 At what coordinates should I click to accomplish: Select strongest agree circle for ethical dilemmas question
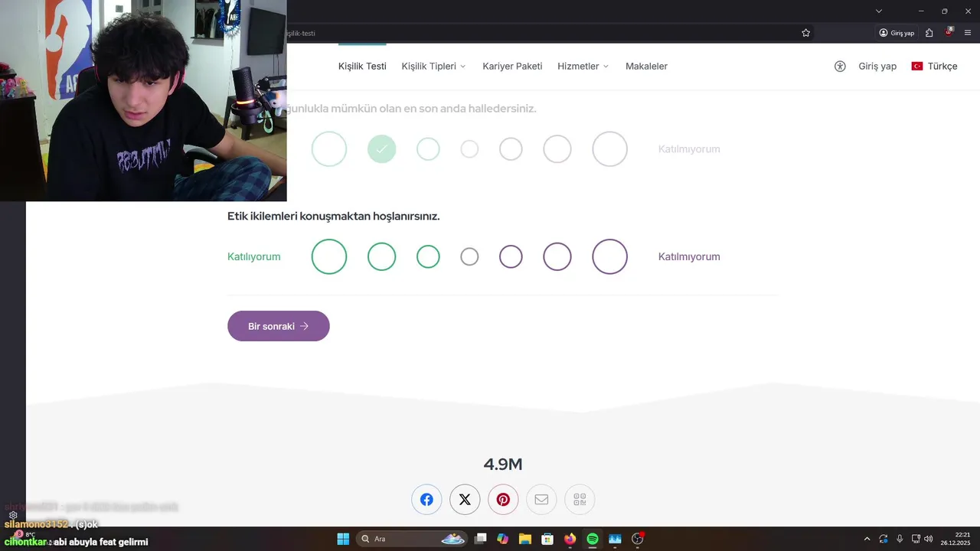point(329,256)
